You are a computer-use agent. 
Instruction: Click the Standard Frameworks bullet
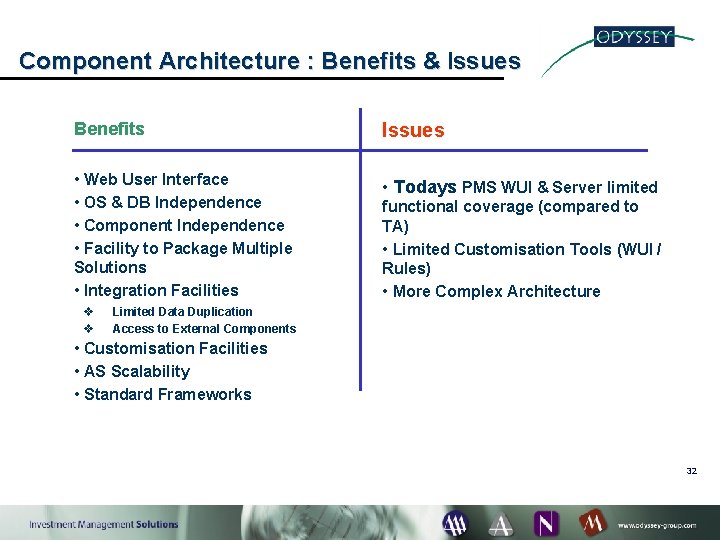point(163,394)
